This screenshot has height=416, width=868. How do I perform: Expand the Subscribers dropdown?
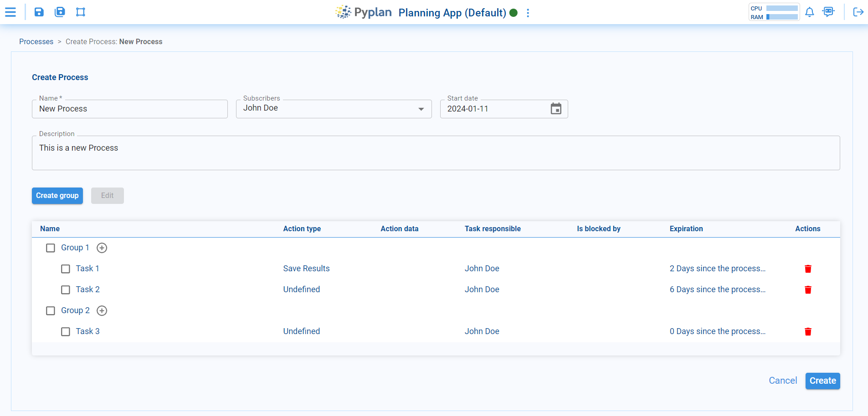tap(421, 109)
